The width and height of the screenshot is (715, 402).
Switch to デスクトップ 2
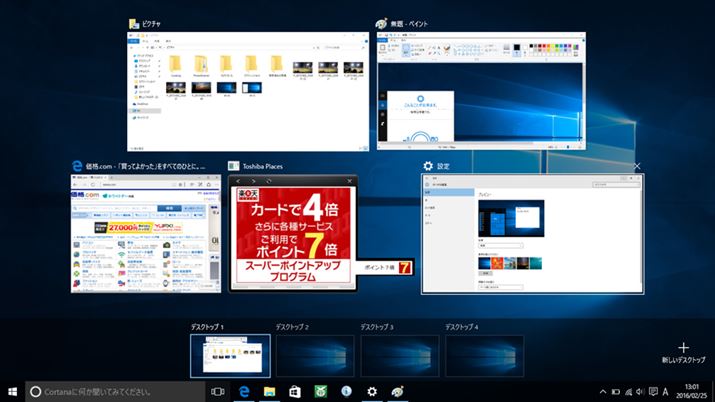[x=315, y=356]
